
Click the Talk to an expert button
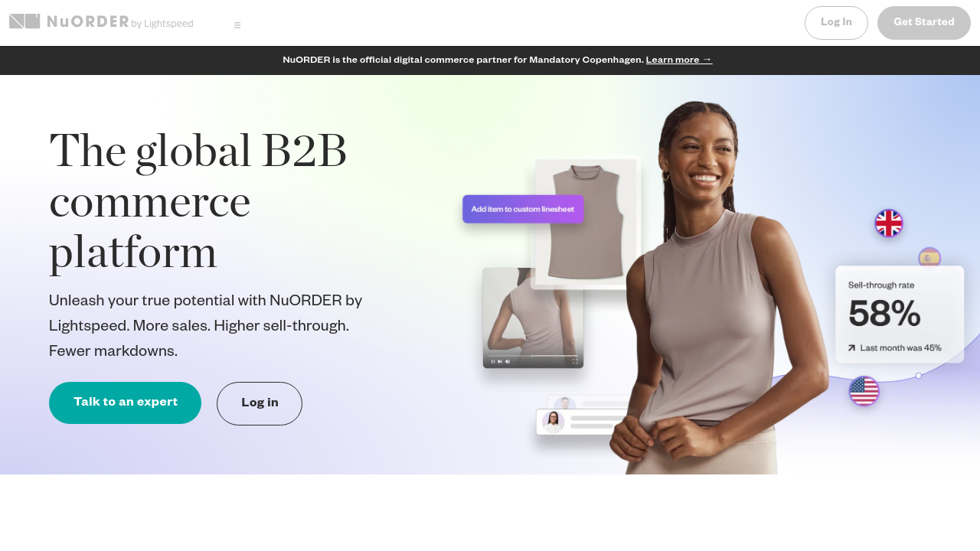[x=125, y=403]
